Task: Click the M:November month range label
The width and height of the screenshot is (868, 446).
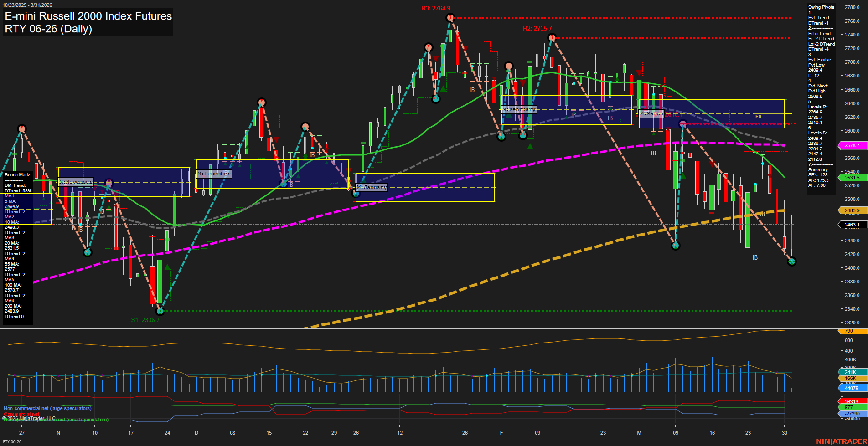Action: click(x=75, y=181)
